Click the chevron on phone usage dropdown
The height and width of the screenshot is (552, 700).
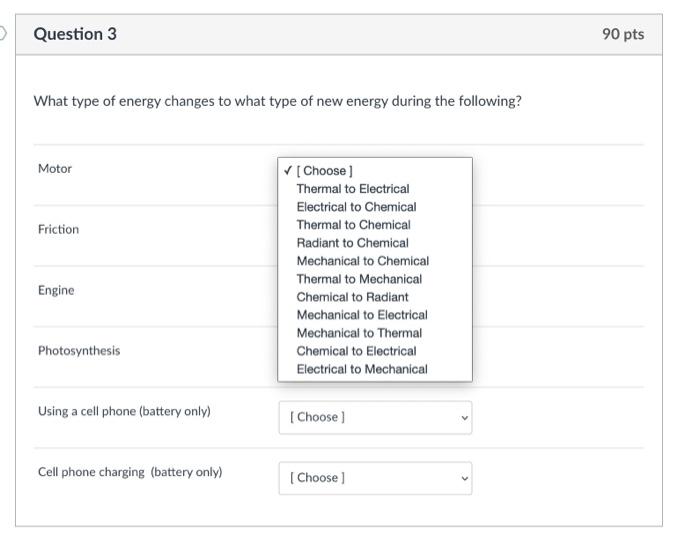click(x=463, y=417)
